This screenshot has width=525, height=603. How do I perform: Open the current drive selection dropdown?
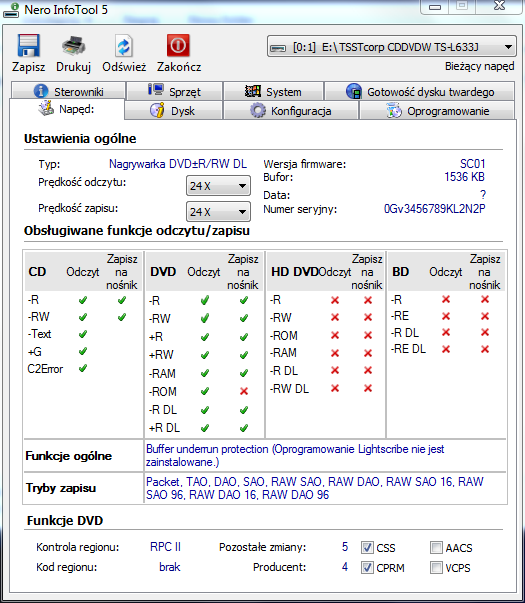click(x=392, y=47)
